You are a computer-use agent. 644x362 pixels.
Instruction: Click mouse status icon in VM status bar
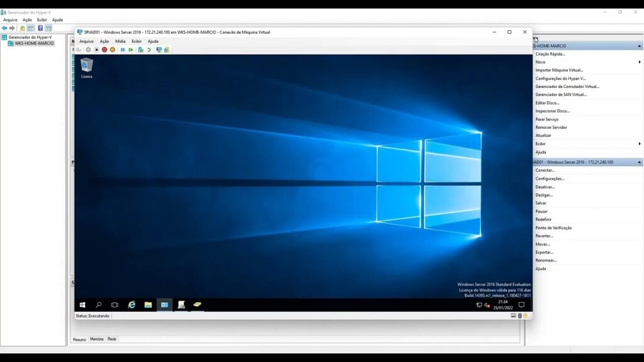click(519, 315)
